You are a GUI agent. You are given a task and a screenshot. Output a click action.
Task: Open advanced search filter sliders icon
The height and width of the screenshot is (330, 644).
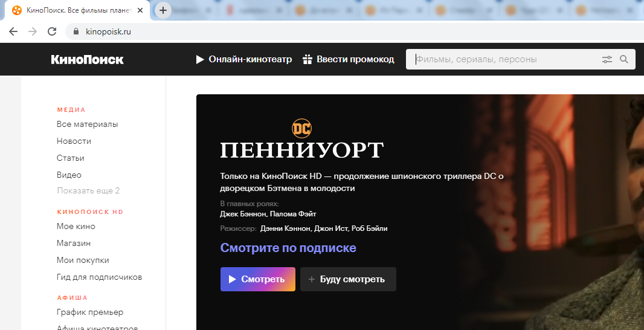click(x=607, y=60)
